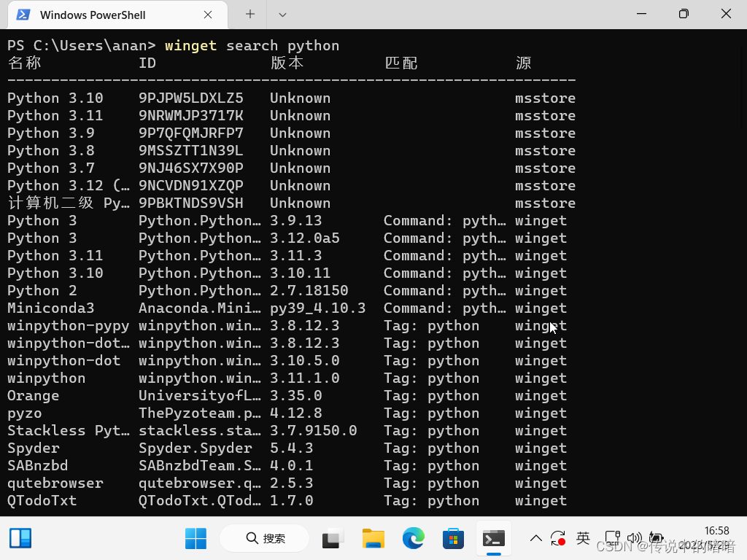
Task: Launch File Explorer from the taskbar
Action: [373, 539]
